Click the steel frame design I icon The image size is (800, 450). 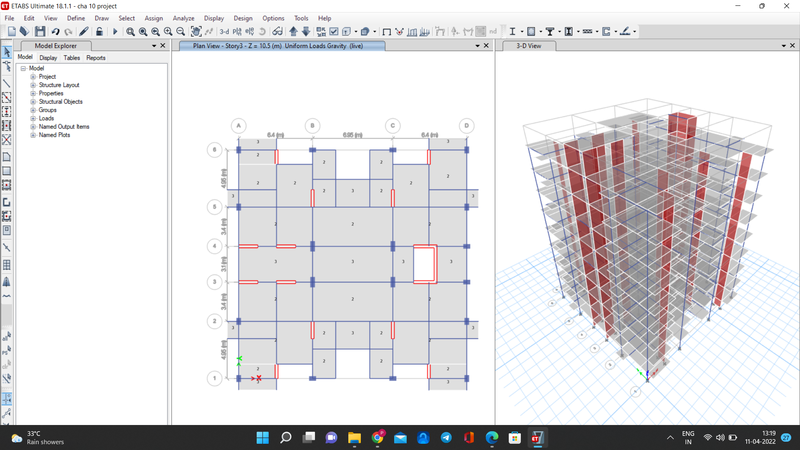(x=512, y=32)
